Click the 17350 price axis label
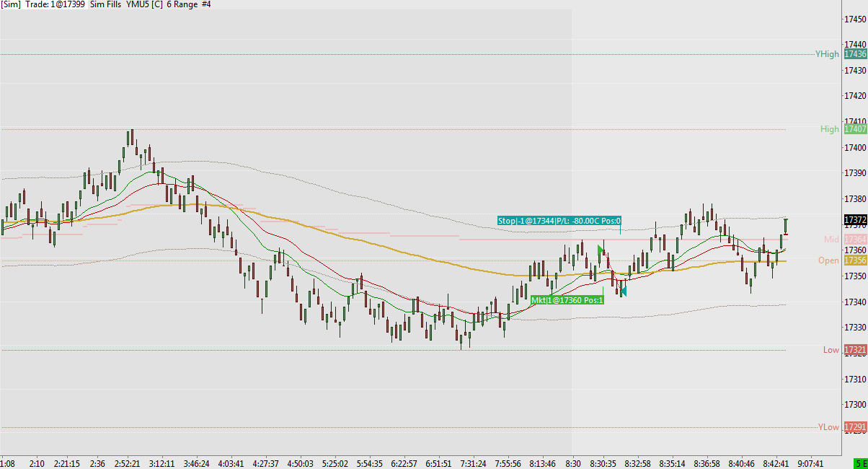The width and height of the screenshot is (868, 469). coord(855,276)
